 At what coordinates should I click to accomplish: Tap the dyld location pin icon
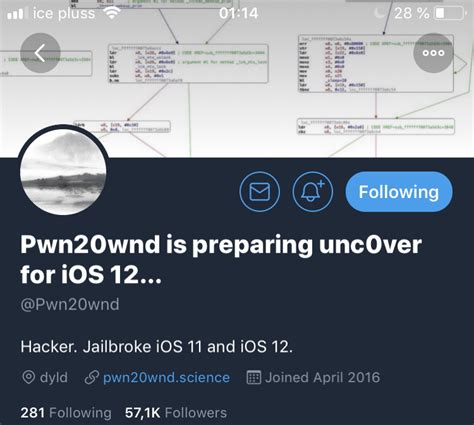pyautogui.click(x=28, y=377)
